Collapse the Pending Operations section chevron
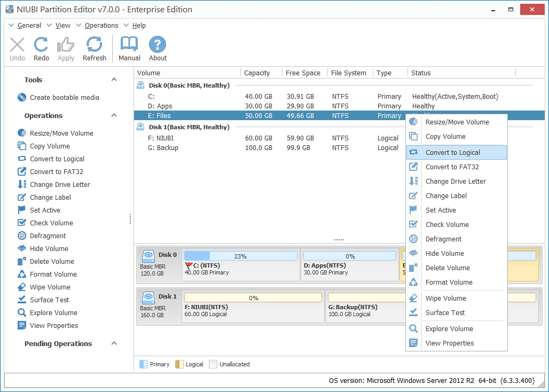 114,343
